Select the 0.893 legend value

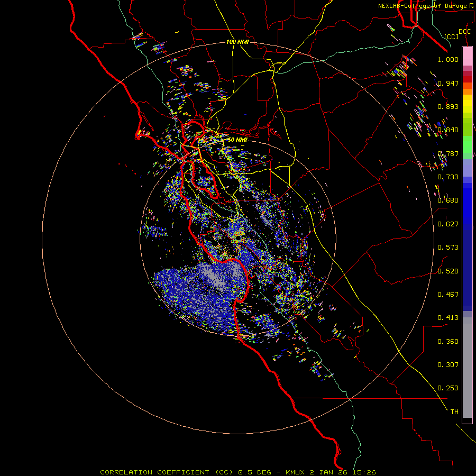[x=448, y=106]
